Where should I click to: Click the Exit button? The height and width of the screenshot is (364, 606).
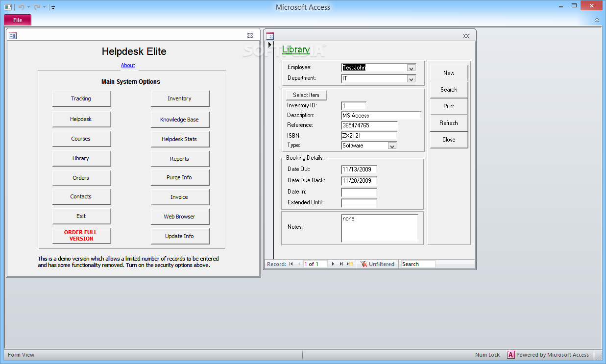(x=81, y=216)
